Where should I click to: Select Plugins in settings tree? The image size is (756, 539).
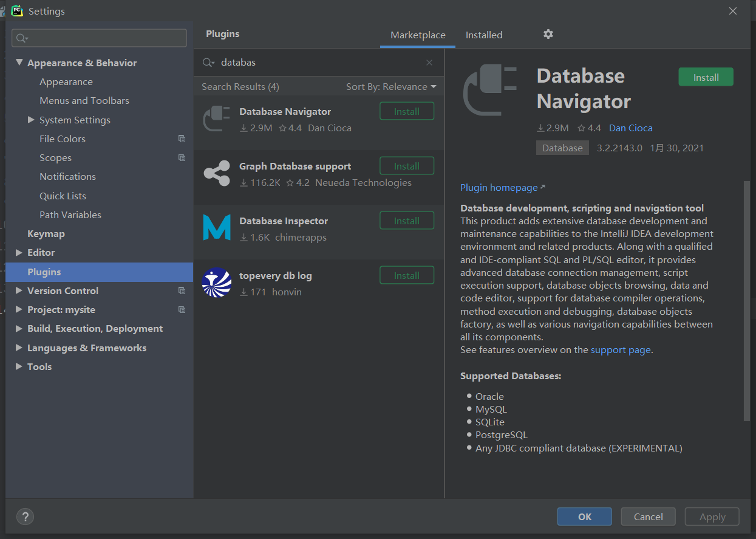99,272
